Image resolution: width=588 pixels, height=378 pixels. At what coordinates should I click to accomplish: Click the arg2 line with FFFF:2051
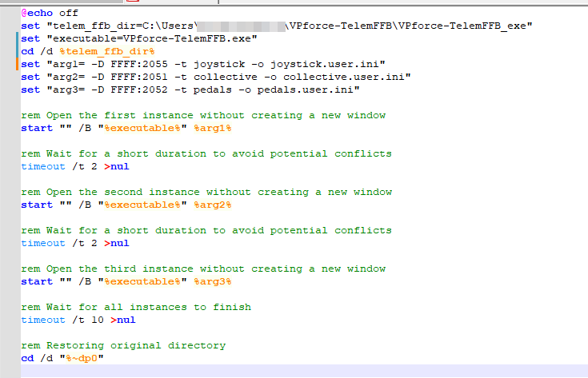(216, 78)
